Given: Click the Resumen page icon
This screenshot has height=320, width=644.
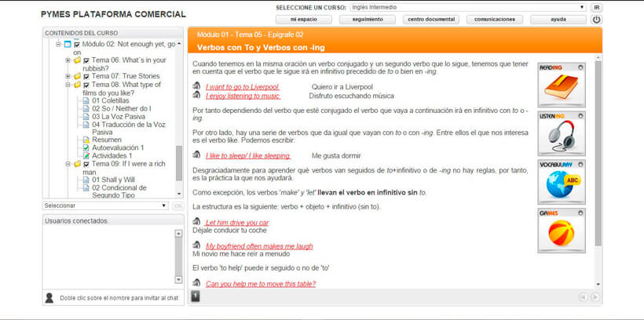Looking at the screenshot, I should click(86, 140).
